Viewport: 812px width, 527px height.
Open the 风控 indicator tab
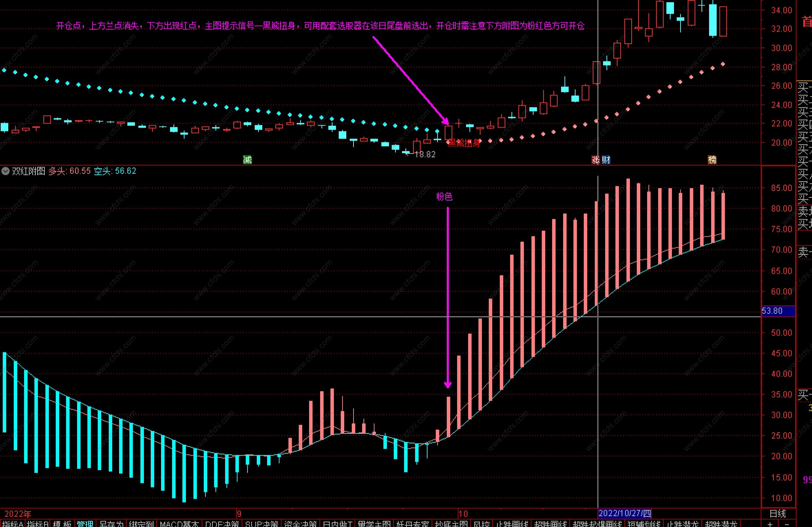481,524
